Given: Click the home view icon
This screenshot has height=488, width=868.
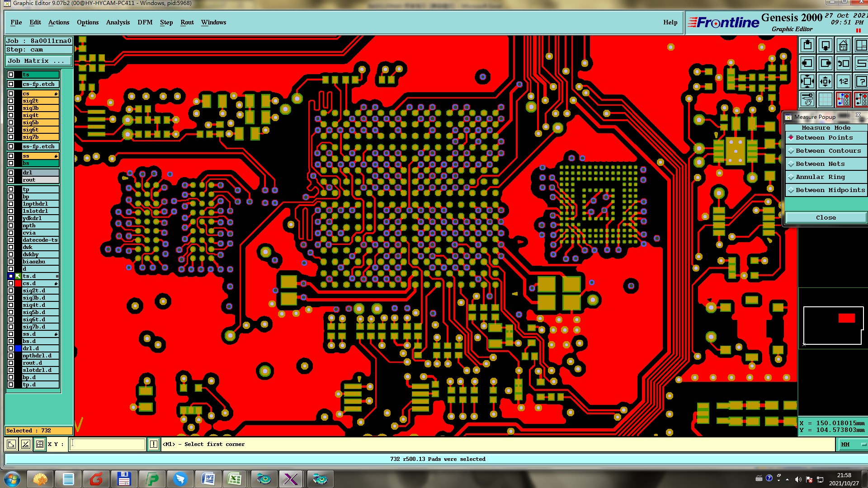Looking at the screenshot, I should tap(843, 46).
